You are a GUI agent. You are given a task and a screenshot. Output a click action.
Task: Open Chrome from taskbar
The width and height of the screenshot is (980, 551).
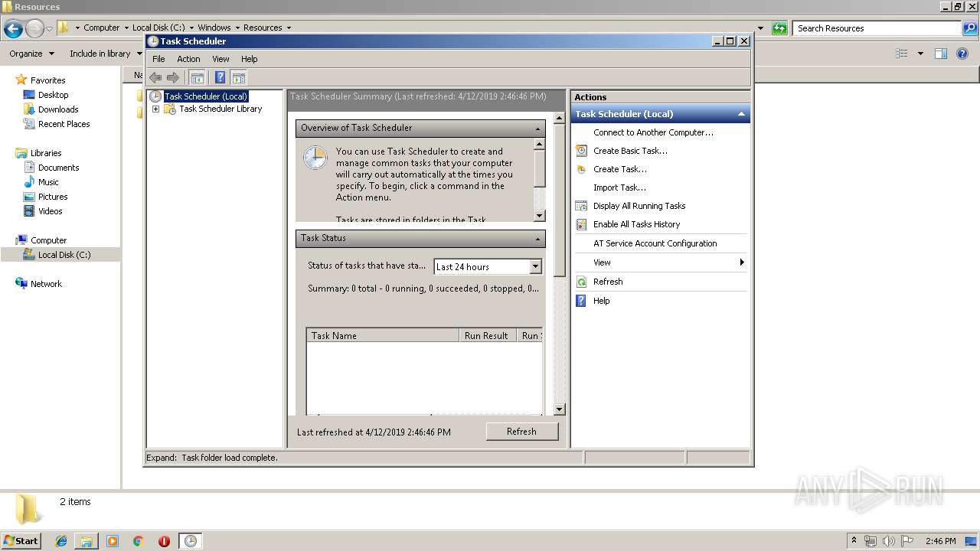click(139, 541)
